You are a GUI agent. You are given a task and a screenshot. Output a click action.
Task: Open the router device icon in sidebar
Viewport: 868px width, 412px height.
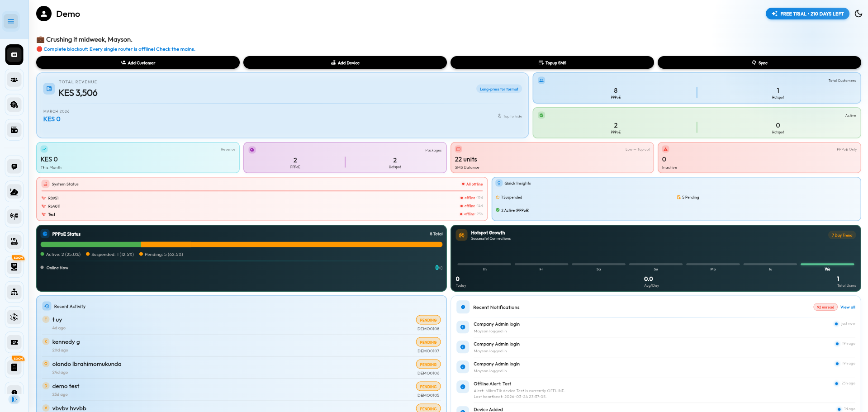pyautogui.click(x=14, y=242)
